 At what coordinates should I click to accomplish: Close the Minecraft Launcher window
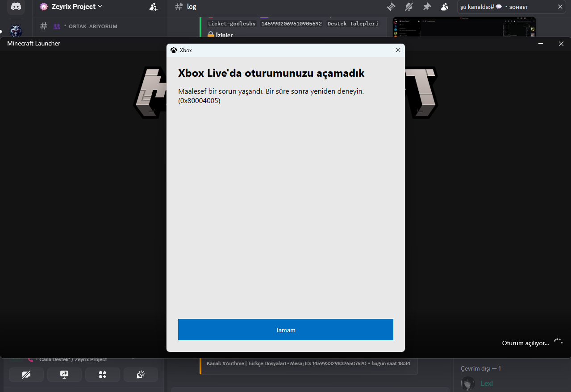point(561,43)
